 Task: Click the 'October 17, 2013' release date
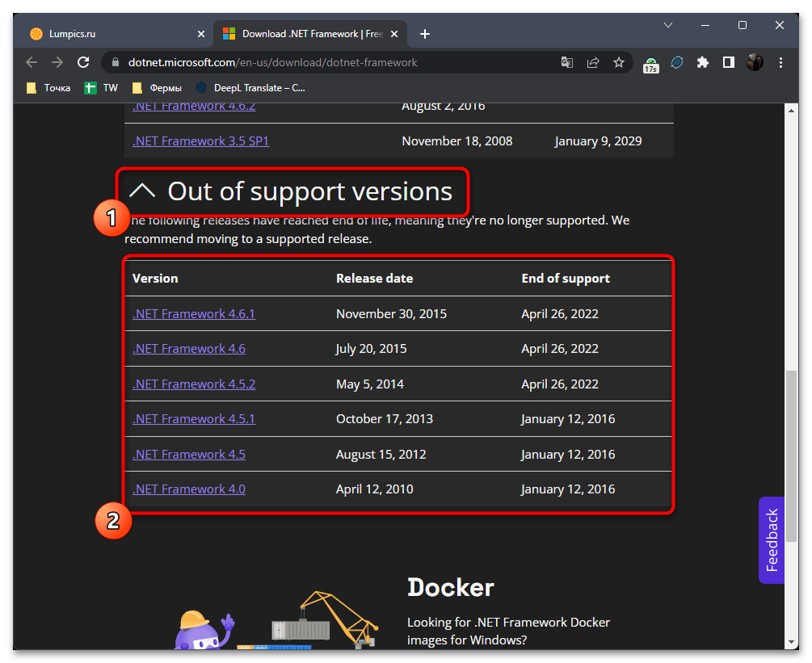(385, 418)
